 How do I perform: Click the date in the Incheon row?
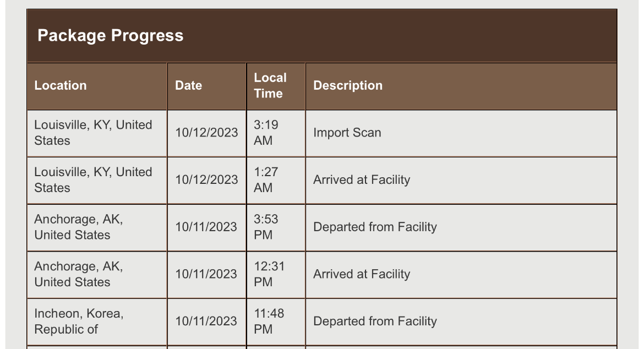click(x=206, y=322)
